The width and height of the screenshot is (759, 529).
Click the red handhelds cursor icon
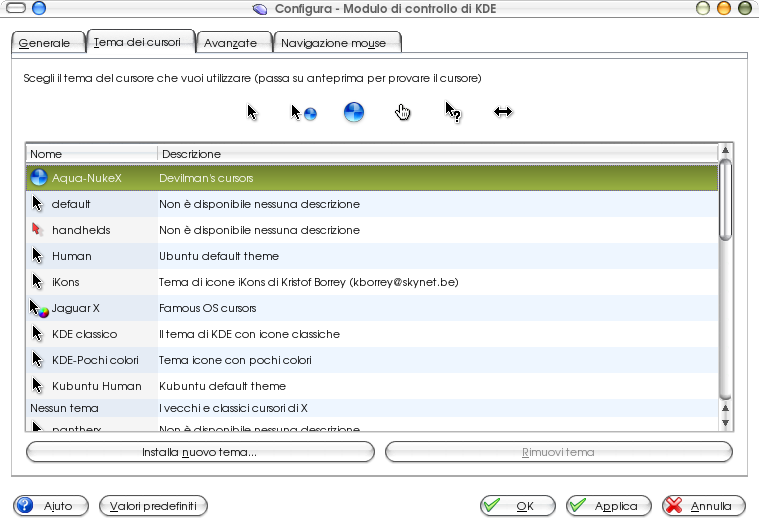(37, 229)
